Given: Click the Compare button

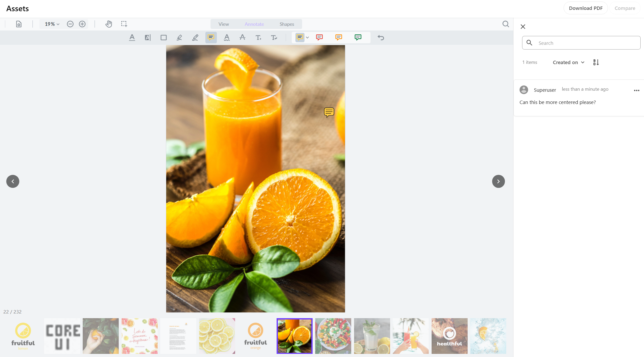Looking at the screenshot, I should pos(625,8).
